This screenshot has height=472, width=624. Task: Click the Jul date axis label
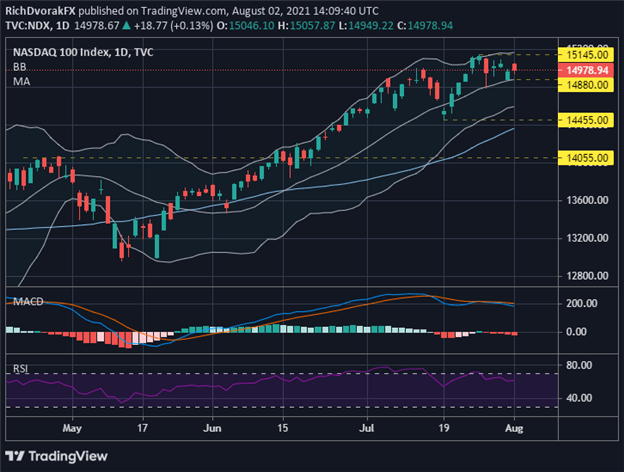pos(367,428)
